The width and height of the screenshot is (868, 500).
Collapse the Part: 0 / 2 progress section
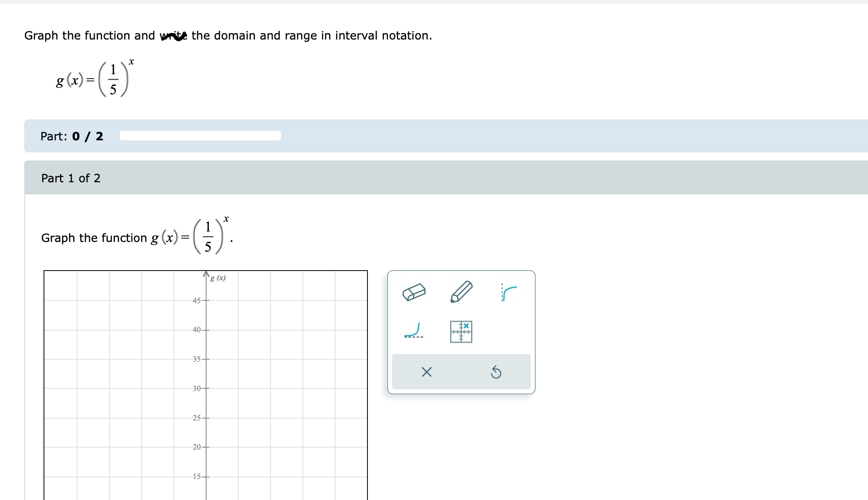[72, 136]
